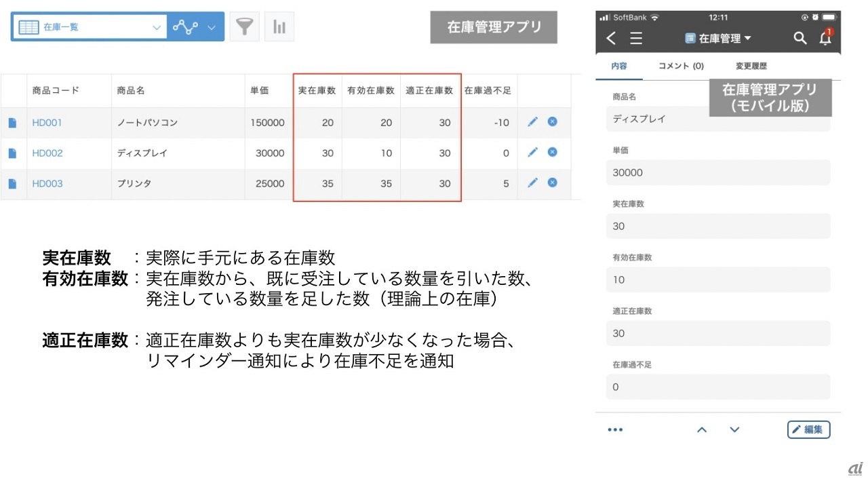Switch to the コメント (0) tab
This screenshot has width=868, height=481.
pyautogui.click(x=681, y=66)
